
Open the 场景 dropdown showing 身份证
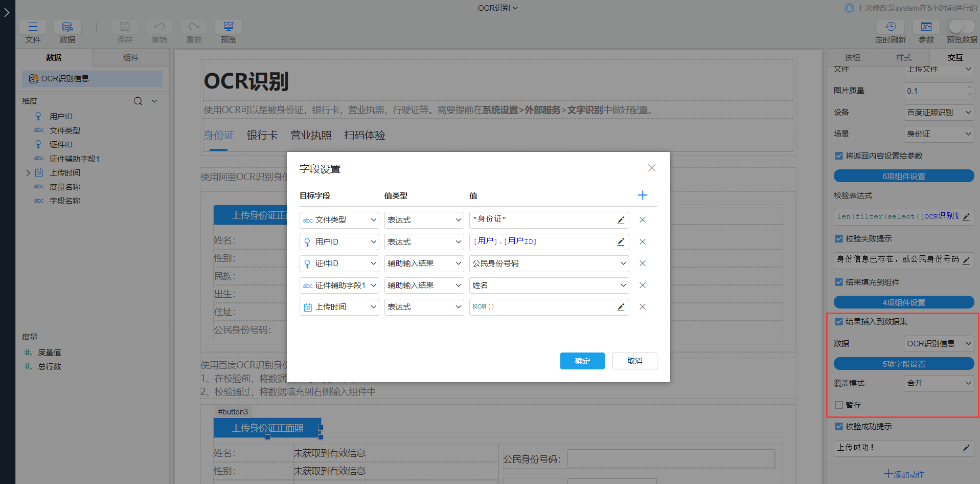point(938,134)
